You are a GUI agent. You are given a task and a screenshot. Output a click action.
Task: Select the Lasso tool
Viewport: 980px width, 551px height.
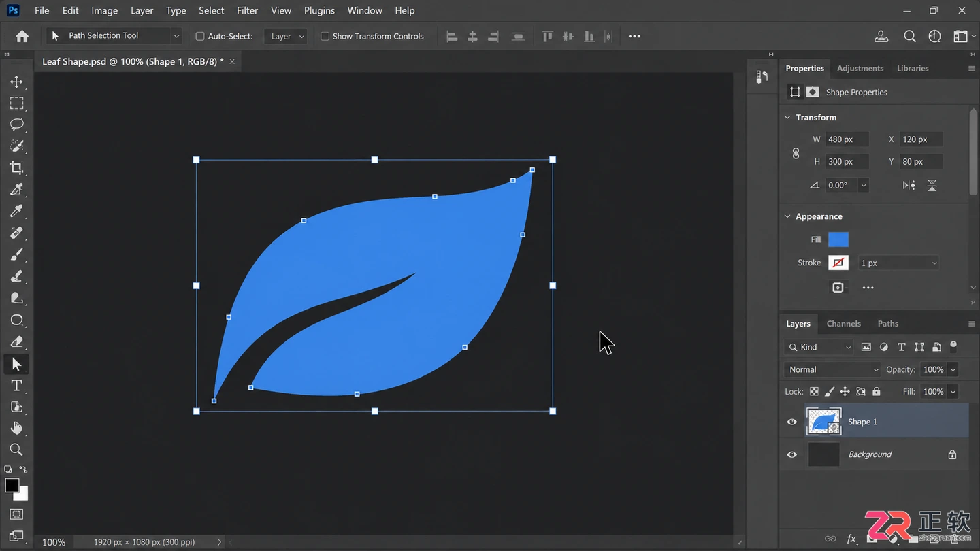coord(16,124)
